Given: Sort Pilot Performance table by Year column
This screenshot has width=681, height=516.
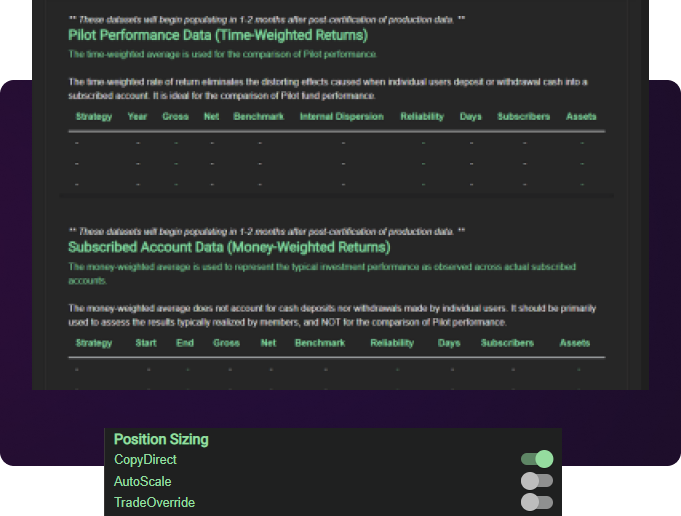Looking at the screenshot, I should [138, 117].
